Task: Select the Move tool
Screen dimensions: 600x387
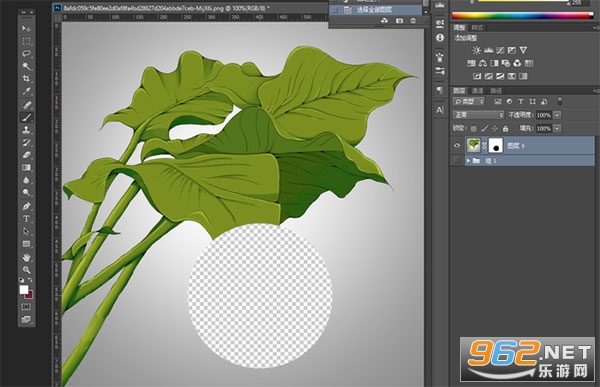Action: click(x=26, y=29)
